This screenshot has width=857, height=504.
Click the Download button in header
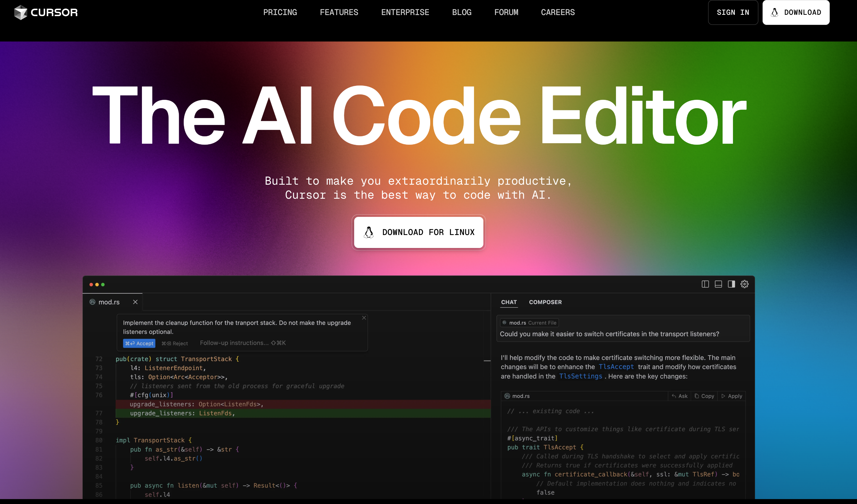click(x=796, y=12)
